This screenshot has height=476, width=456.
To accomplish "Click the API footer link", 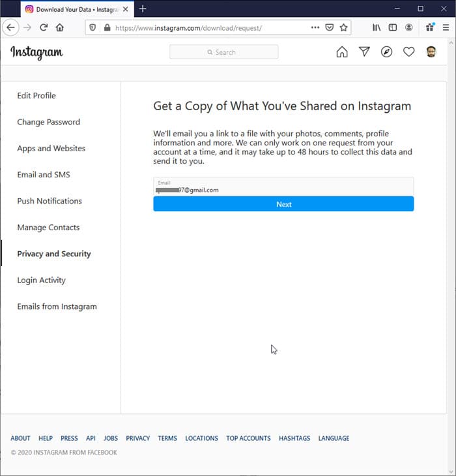I will pos(91,438).
